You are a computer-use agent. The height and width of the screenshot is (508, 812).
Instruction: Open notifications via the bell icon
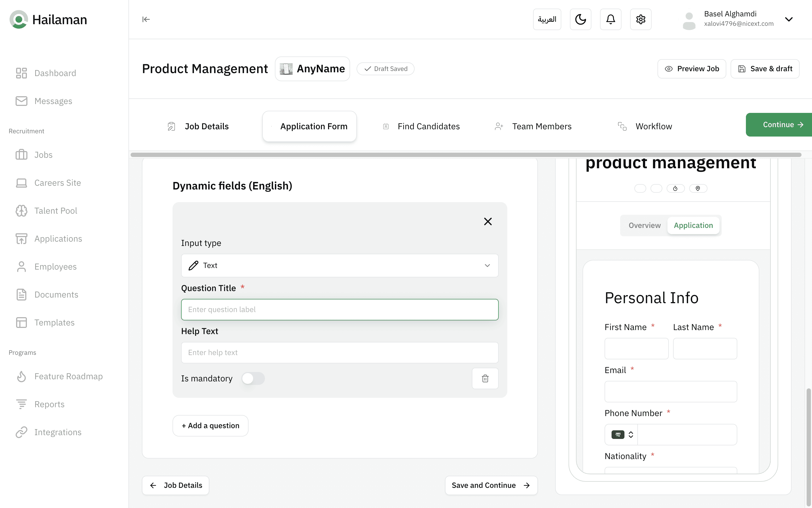[x=610, y=19]
